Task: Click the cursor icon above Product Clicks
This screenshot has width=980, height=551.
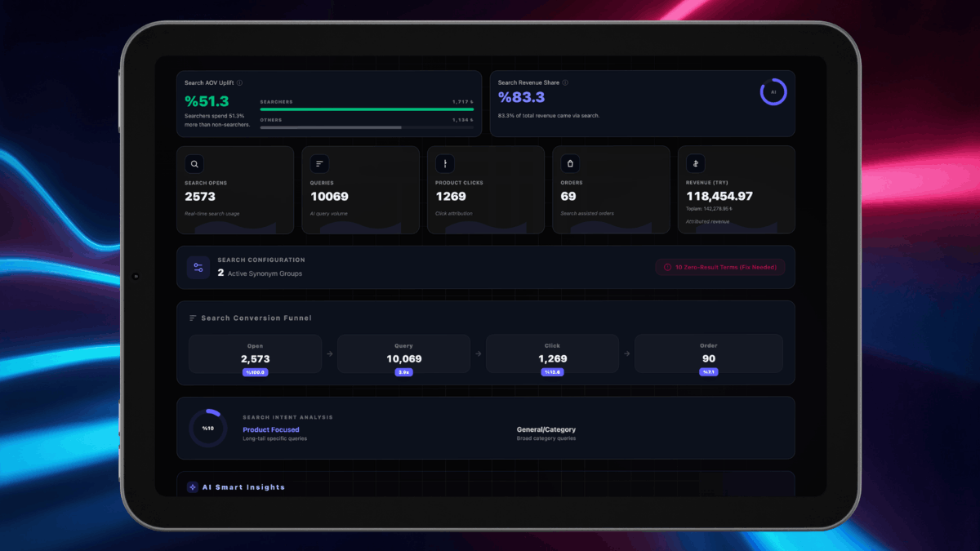Action: [x=444, y=162]
